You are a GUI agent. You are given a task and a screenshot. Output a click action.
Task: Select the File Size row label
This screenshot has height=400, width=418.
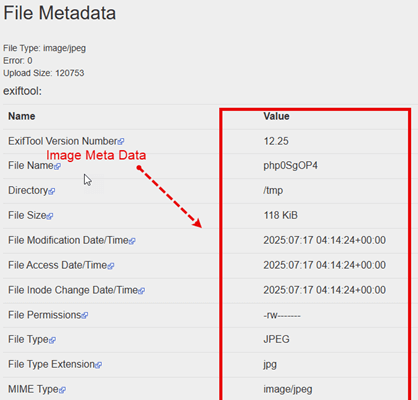(x=27, y=216)
